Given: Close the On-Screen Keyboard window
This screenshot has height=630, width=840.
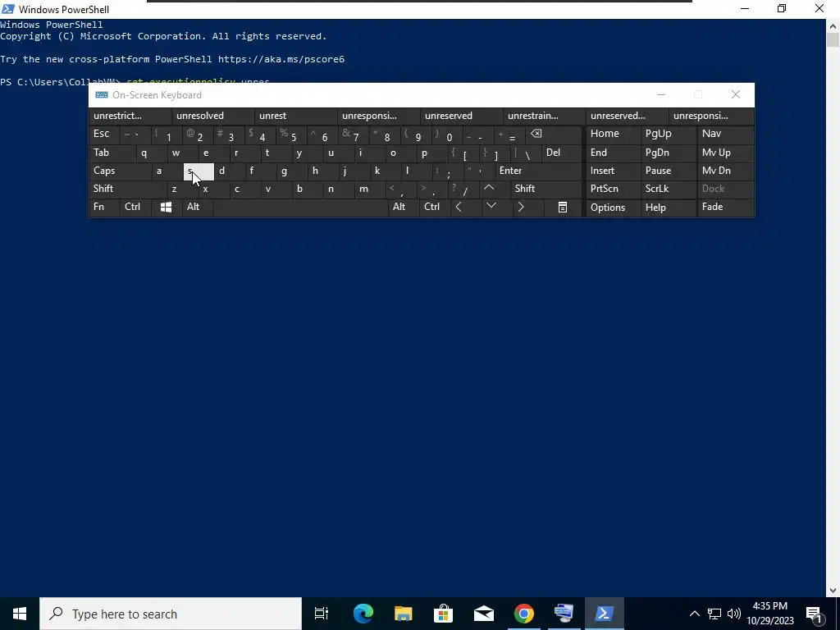Looking at the screenshot, I should 736,95.
